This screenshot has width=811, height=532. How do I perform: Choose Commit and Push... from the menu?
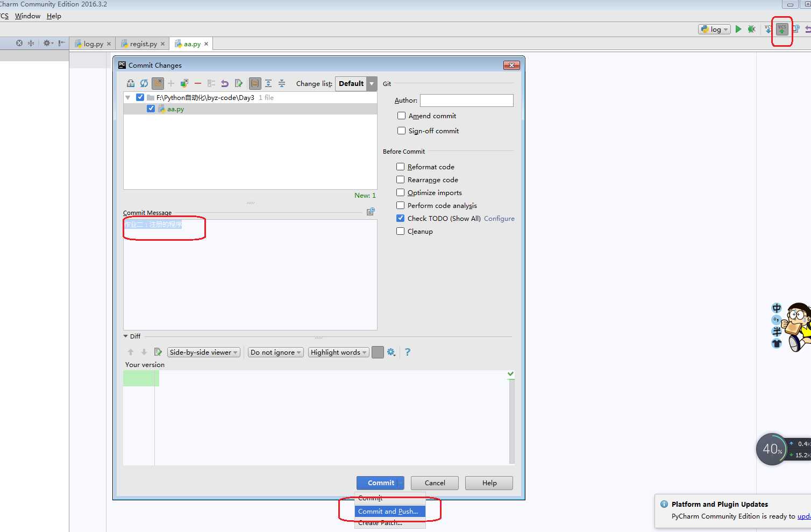click(x=389, y=511)
